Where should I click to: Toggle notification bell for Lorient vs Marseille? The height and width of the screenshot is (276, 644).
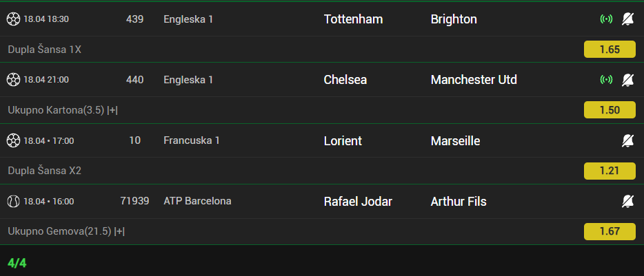click(x=627, y=141)
